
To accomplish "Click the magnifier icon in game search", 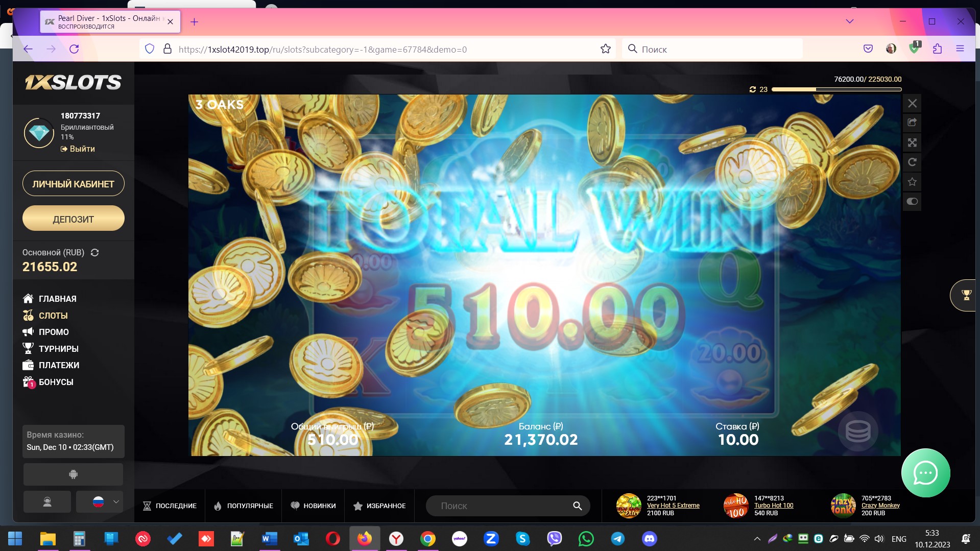I will click(x=577, y=506).
